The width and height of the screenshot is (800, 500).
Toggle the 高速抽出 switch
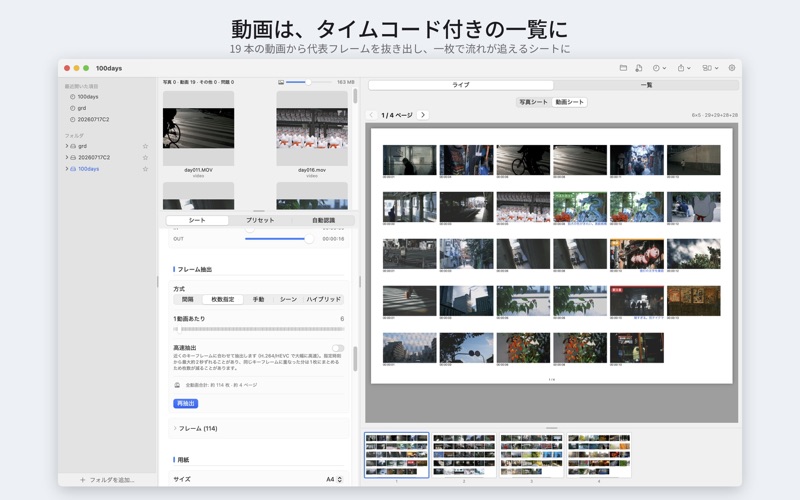[x=338, y=348]
